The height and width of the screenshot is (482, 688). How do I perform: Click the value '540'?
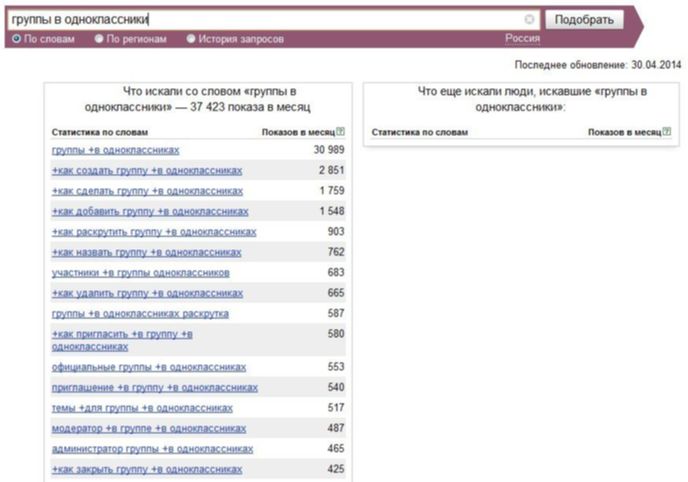[336, 387]
